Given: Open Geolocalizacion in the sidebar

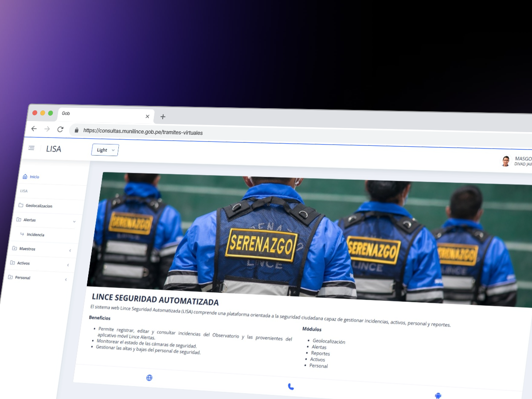Looking at the screenshot, I should coord(39,206).
